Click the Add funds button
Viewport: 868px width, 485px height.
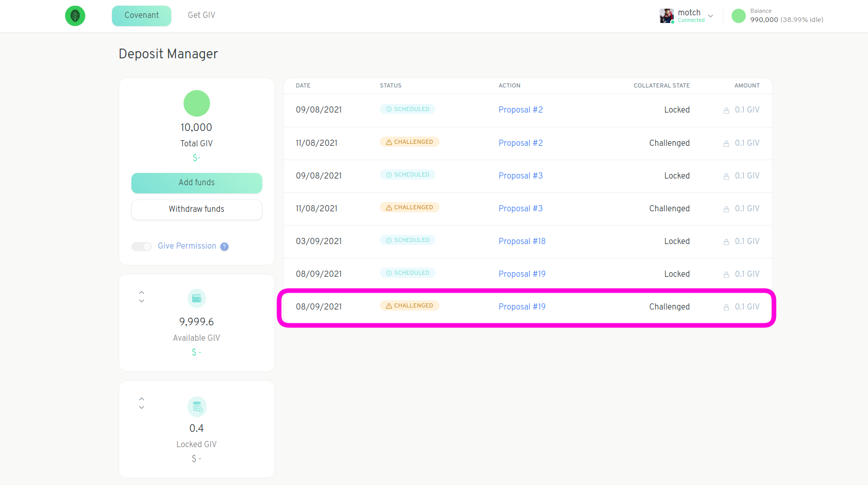point(197,183)
